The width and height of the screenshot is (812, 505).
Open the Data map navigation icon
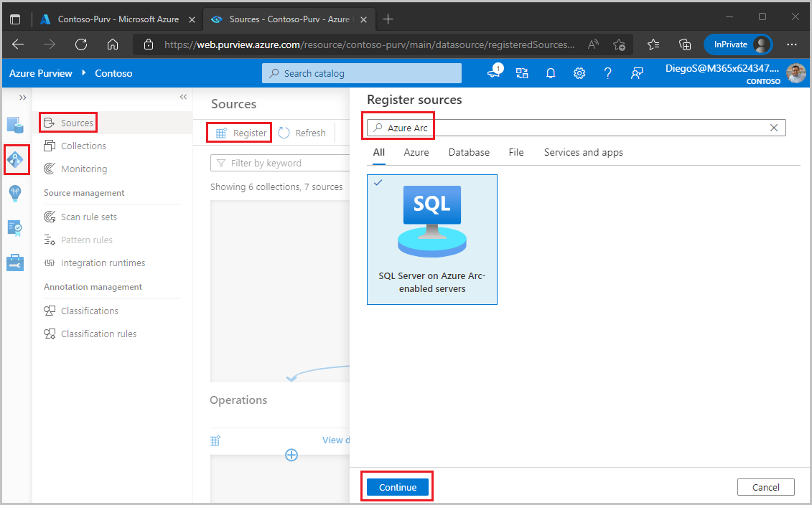(16, 159)
